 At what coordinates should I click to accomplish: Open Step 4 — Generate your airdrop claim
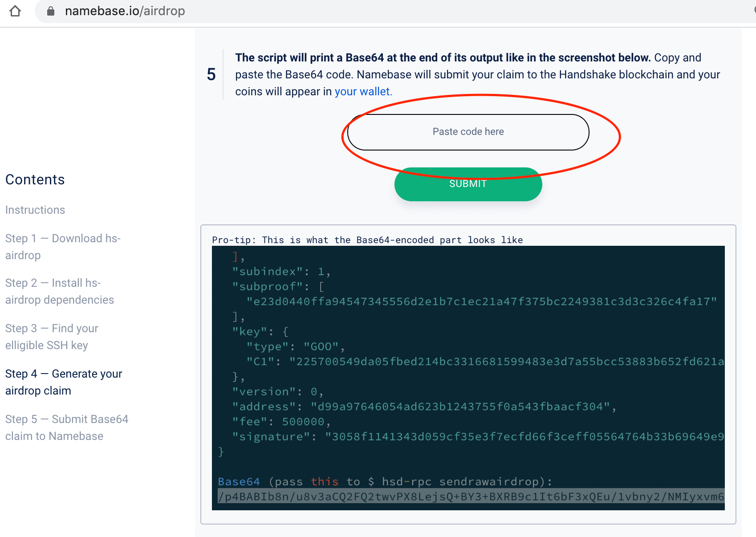point(64,382)
